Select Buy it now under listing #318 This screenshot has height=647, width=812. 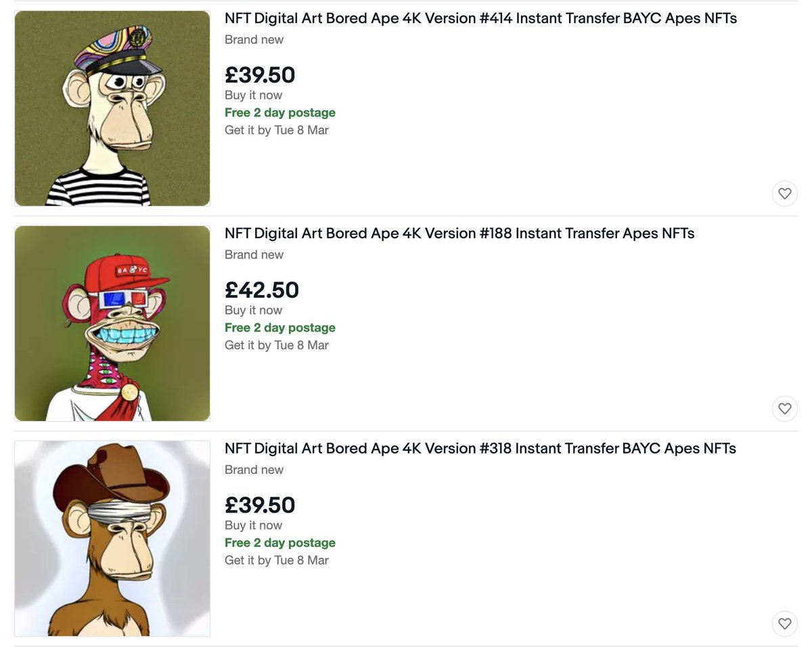(253, 526)
